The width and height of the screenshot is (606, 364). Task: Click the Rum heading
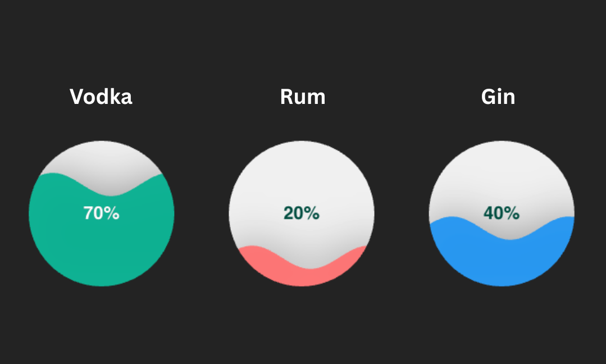(303, 97)
